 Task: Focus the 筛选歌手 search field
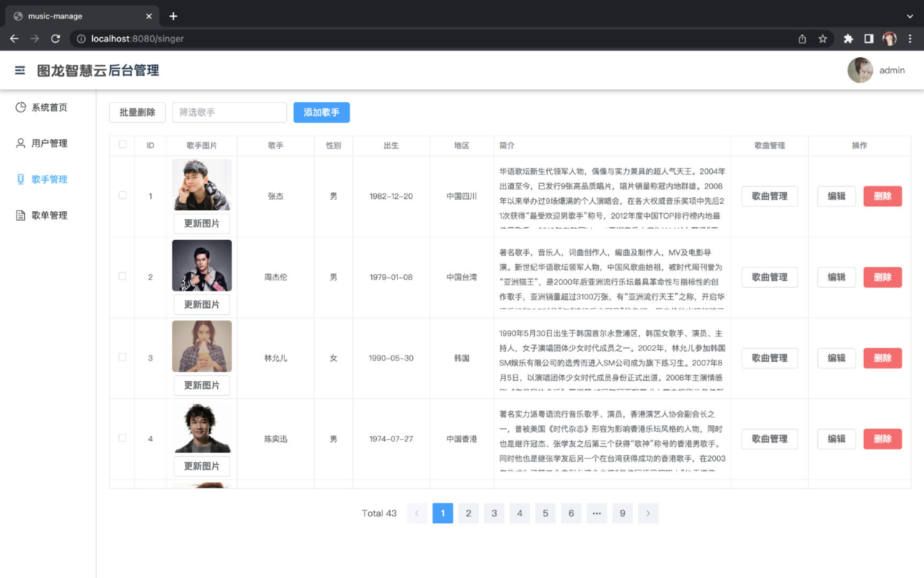pos(229,112)
